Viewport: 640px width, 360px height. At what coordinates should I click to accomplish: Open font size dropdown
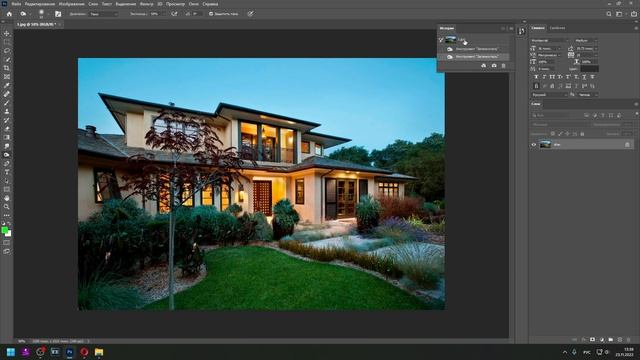(x=550, y=49)
